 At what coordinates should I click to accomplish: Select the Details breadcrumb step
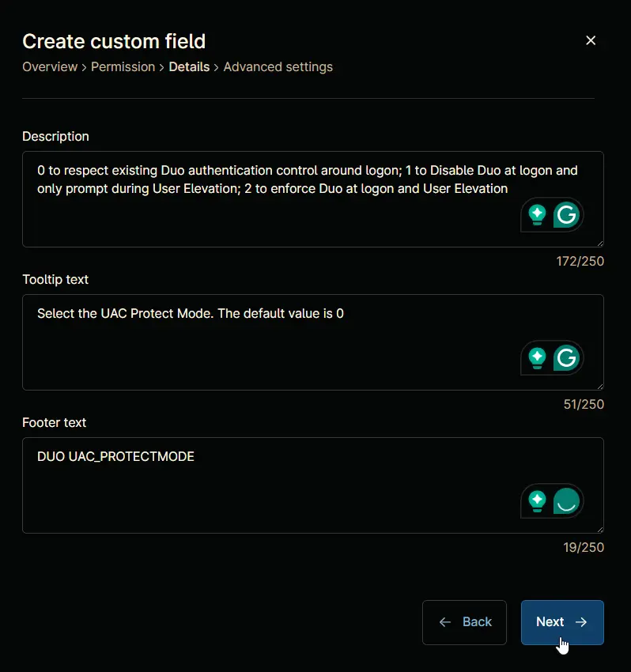click(189, 67)
